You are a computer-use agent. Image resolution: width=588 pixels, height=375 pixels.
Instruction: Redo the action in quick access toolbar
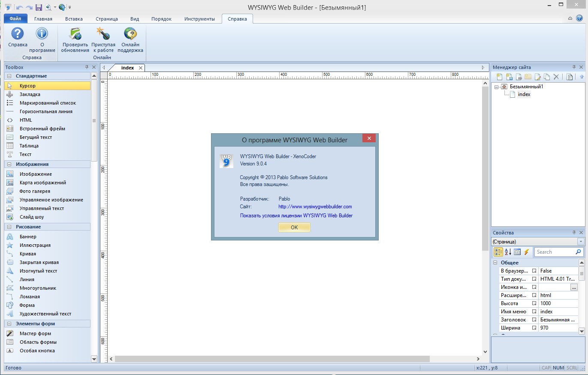pyautogui.click(x=29, y=7)
